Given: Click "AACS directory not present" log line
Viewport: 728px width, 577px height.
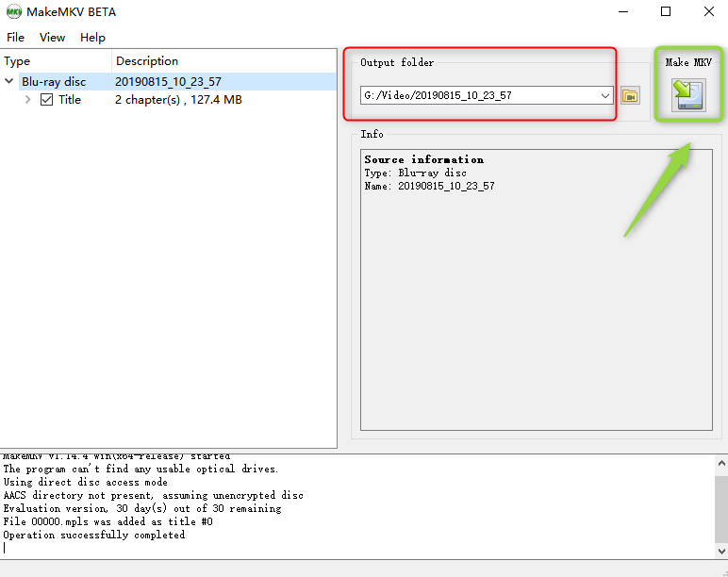Looking at the screenshot, I should tap(153, 495).
